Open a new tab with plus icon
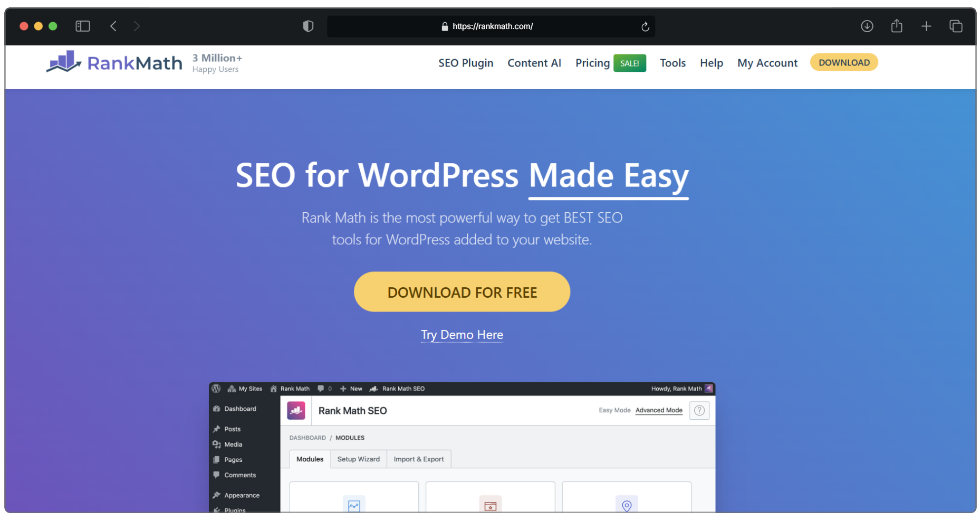Screen dimensions: 980x520 [926, 26]
